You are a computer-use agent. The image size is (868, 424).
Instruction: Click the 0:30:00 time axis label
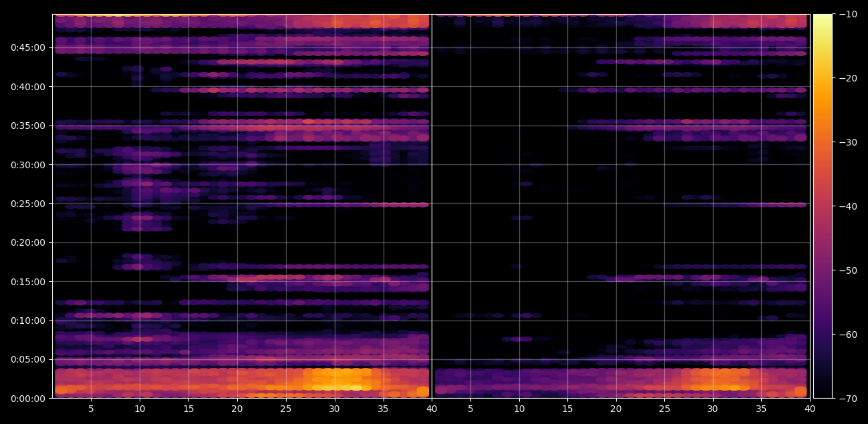tap(28, 164)
